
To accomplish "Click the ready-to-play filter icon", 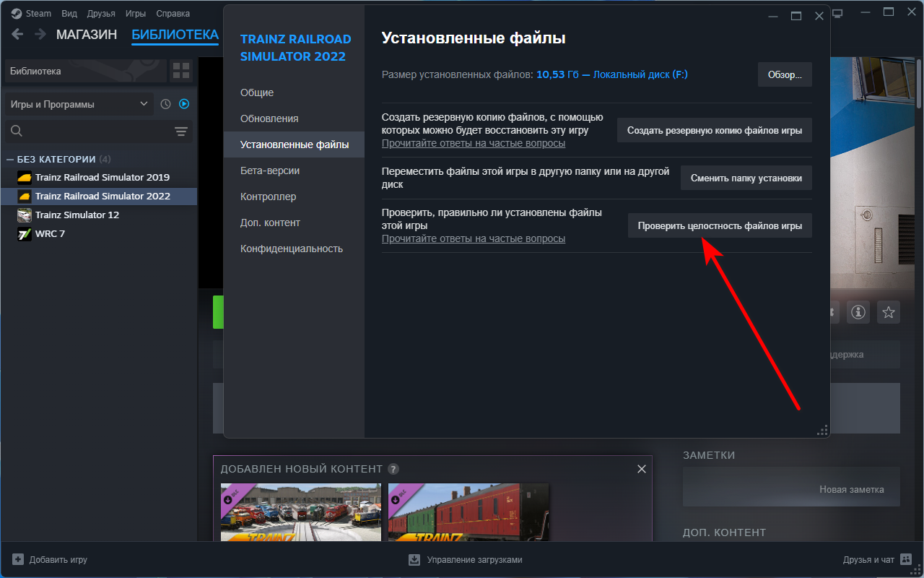I will 184,104.
